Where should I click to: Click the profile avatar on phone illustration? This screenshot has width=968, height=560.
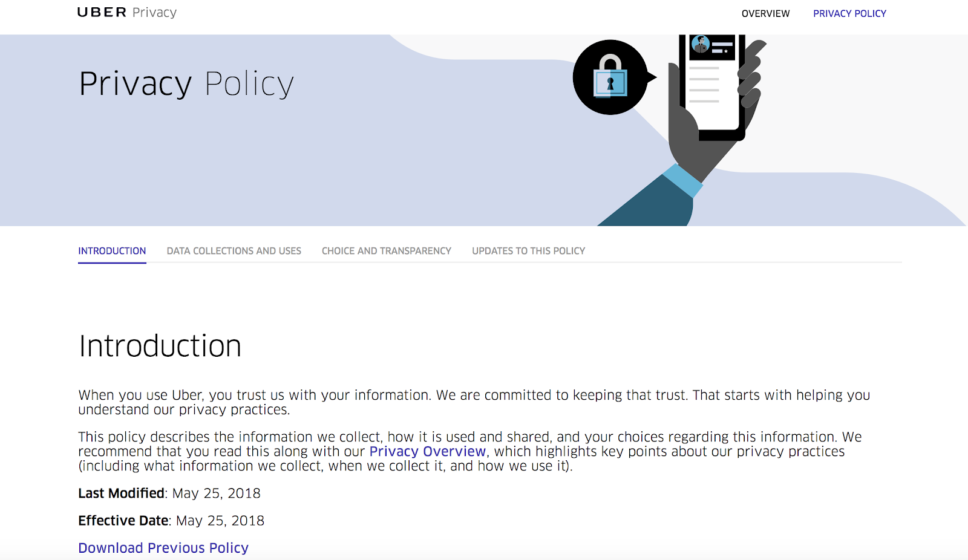coord(701,44)
